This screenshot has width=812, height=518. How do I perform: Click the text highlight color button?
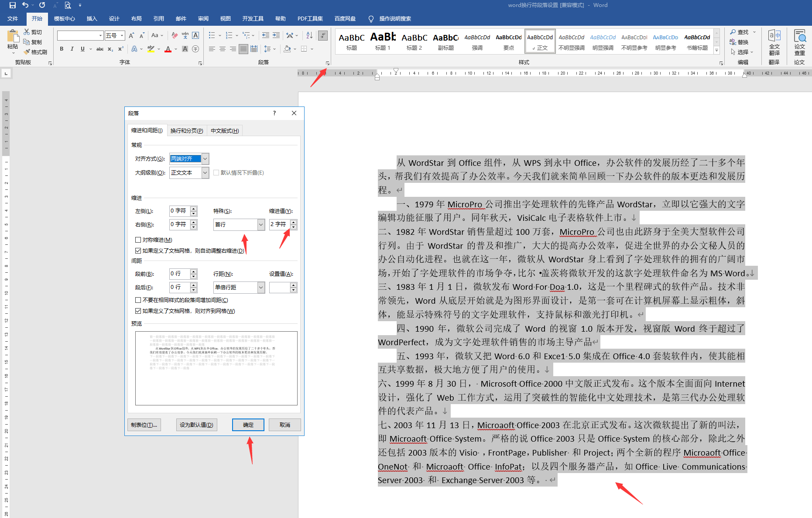point(151,49)
